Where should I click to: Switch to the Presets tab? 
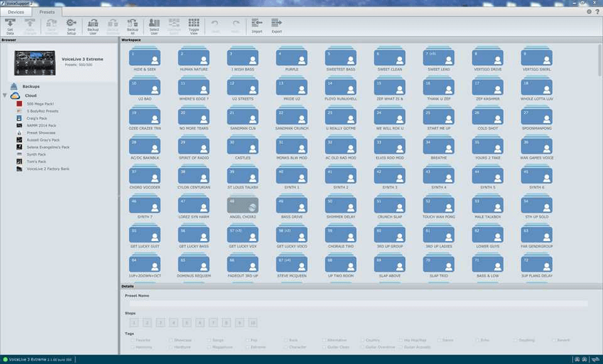(x=47, y=12)
